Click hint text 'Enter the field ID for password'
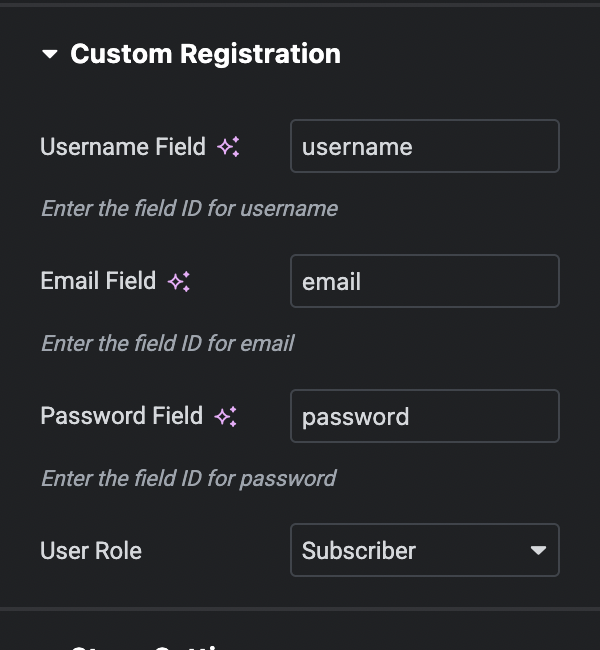Screen dimensions: 600x650 [x=188, y=478]
